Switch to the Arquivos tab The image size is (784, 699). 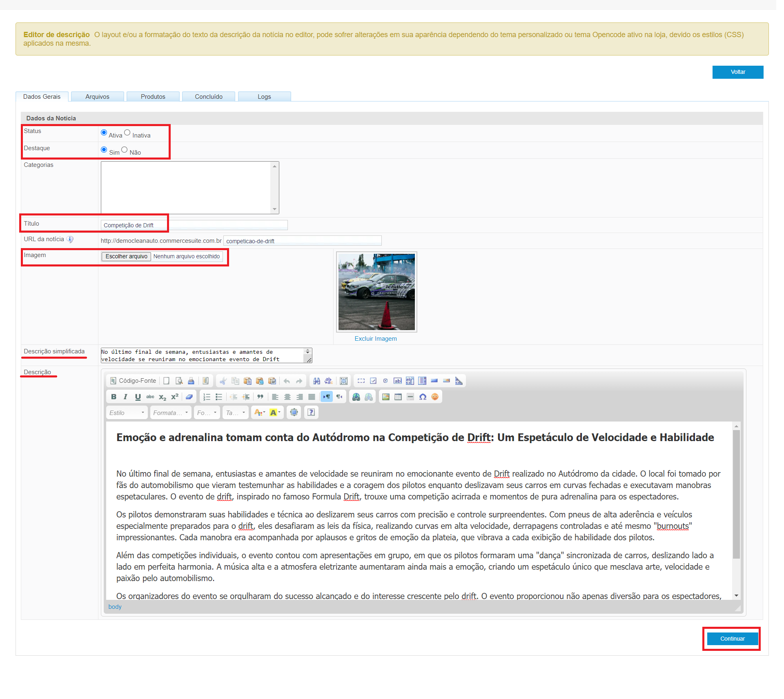coord(97,97)
